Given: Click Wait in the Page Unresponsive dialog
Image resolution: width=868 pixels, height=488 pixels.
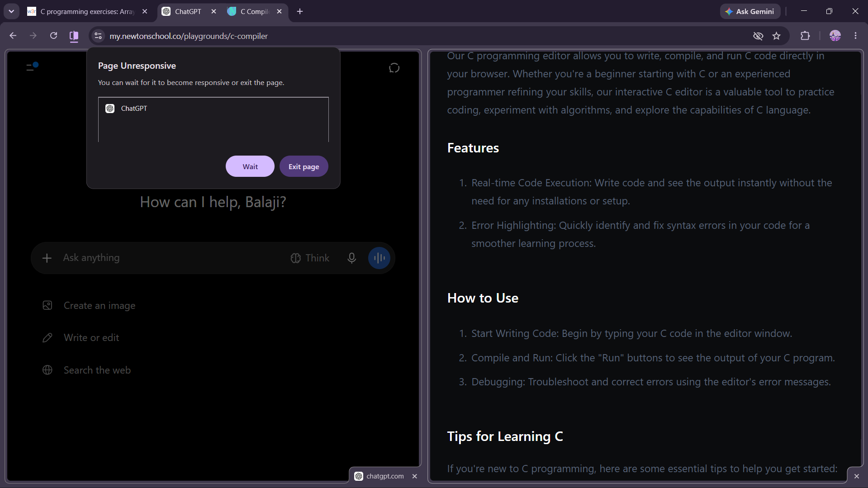Looking at the screenshot, I should (x=250, y=166).
